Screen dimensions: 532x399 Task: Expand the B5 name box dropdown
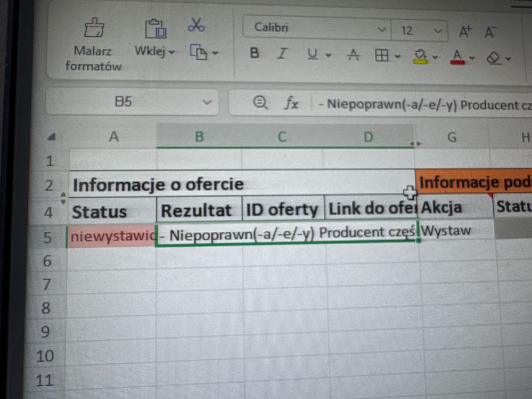pyautogui.click(x=207, y=102)
